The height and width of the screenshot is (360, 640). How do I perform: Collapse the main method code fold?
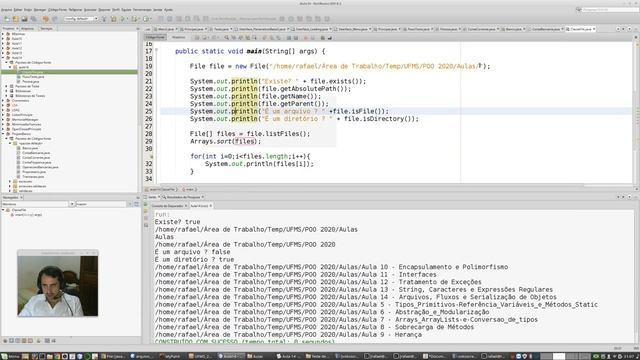tap(156, 51)
